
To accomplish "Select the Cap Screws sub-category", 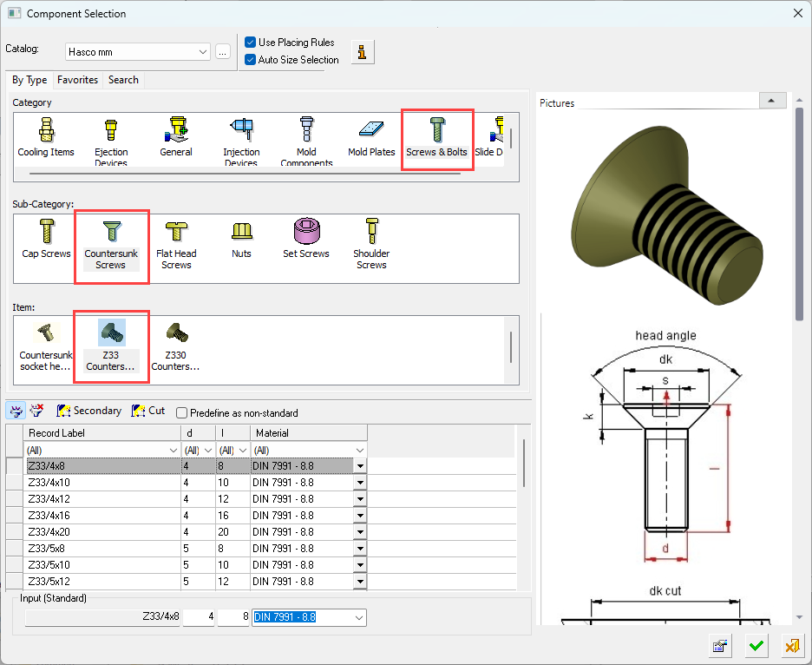I will 46,232.
